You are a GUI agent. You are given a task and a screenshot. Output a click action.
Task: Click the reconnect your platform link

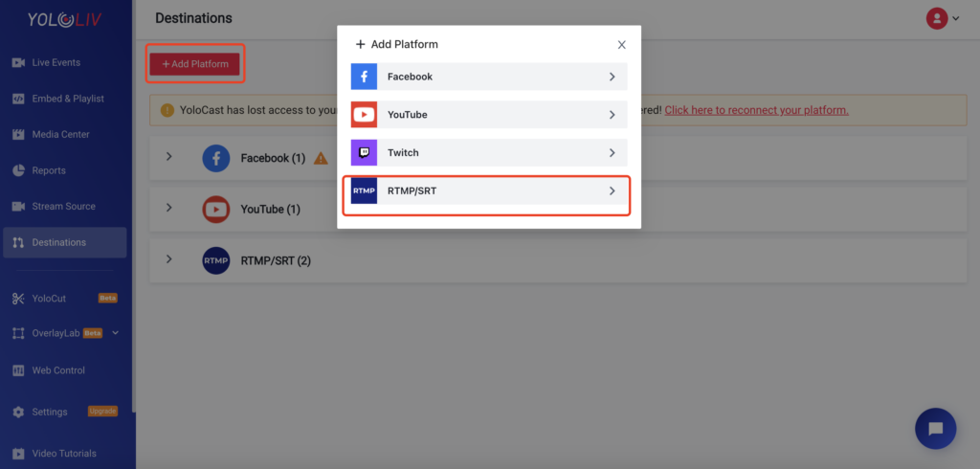[x=756, y=110]
